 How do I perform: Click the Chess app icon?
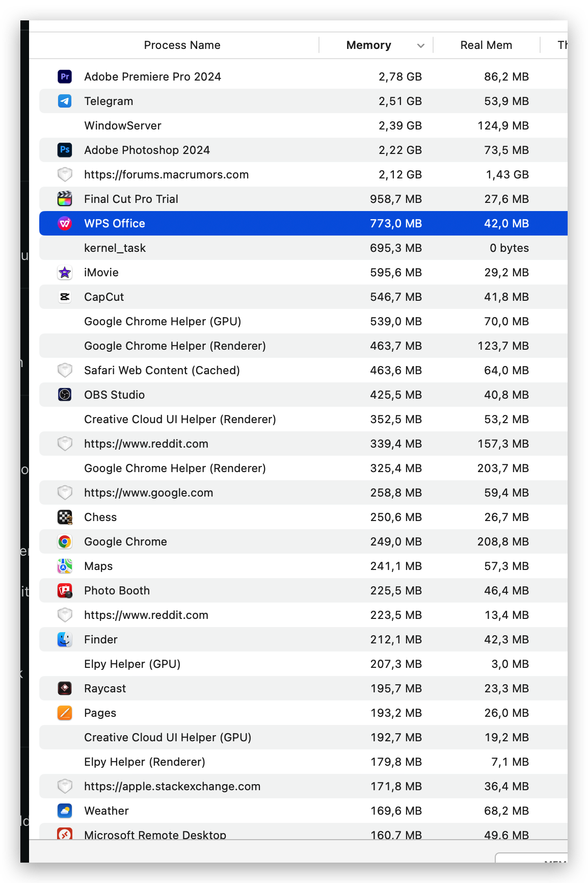pos(65,517)
